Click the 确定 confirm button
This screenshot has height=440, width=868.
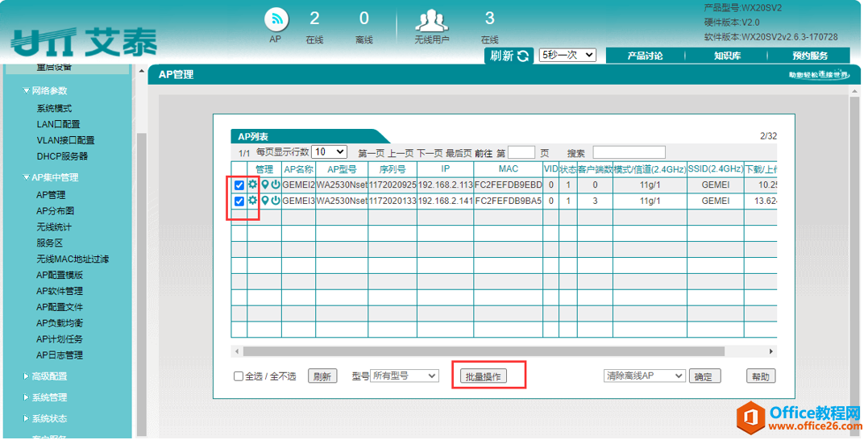tap(703, 376)
